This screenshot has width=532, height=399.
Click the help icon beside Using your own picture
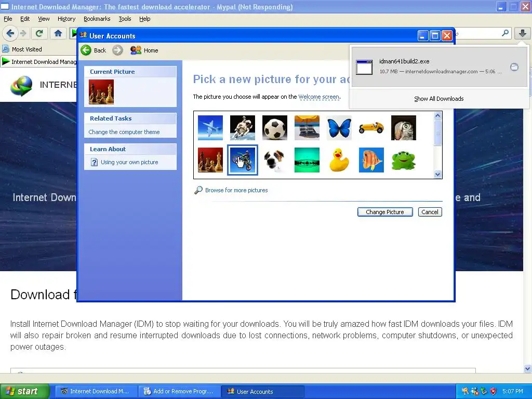pyautogui.click(x=95, y=162)
